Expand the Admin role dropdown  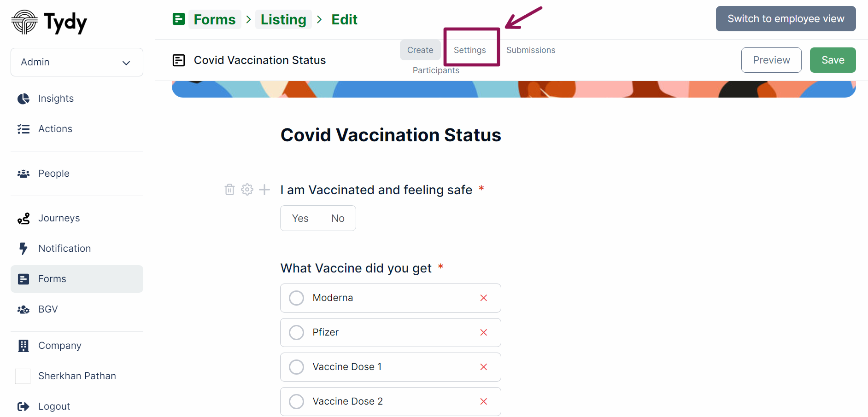coord(77,62)
